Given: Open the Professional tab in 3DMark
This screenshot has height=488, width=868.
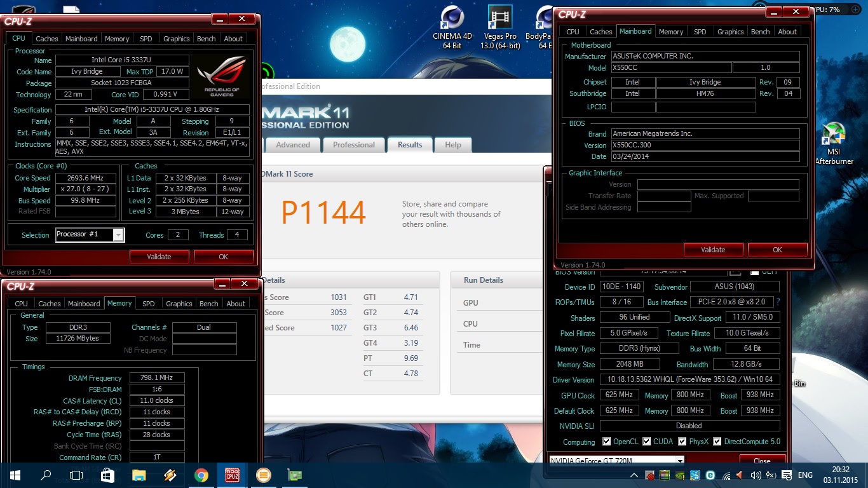Looking at the screenshot, I should (x=354, y=145).
